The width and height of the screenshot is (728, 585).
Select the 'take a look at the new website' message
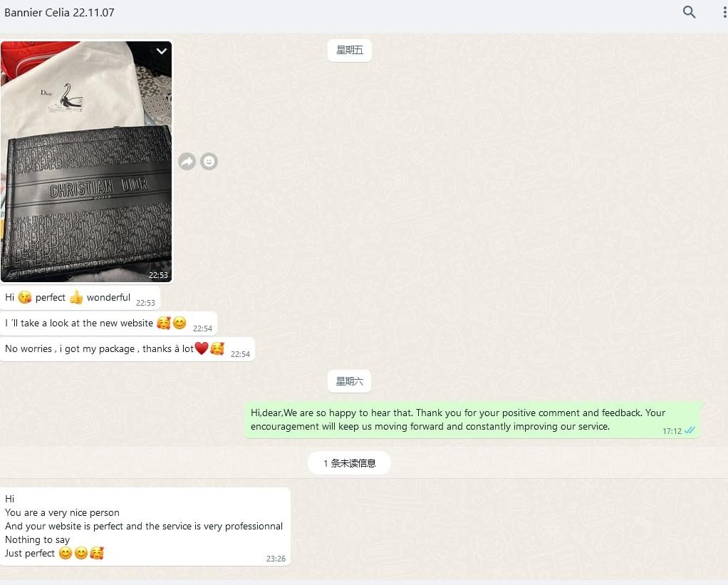point(109,323)
